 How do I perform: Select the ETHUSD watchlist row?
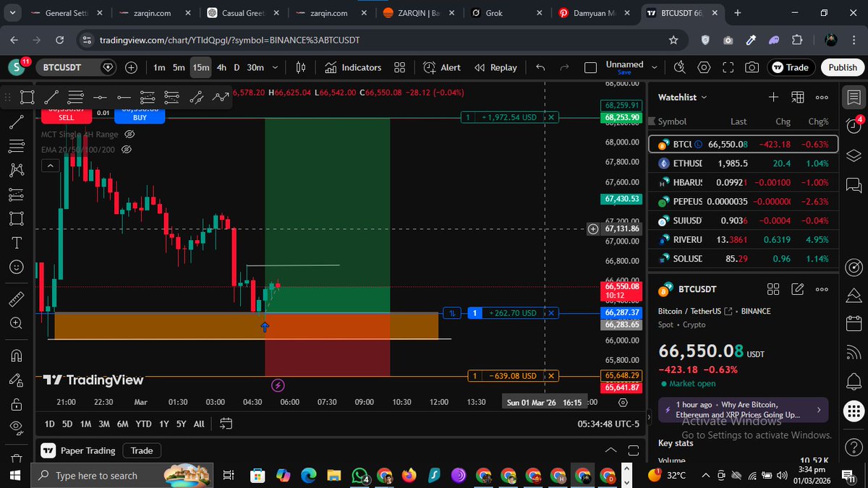point(744,163)
